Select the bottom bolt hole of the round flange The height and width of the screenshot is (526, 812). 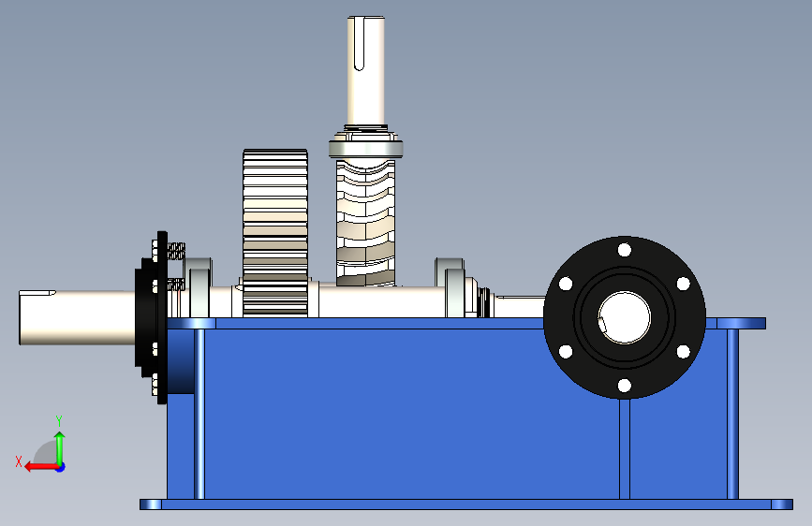[x=625, y=386]
